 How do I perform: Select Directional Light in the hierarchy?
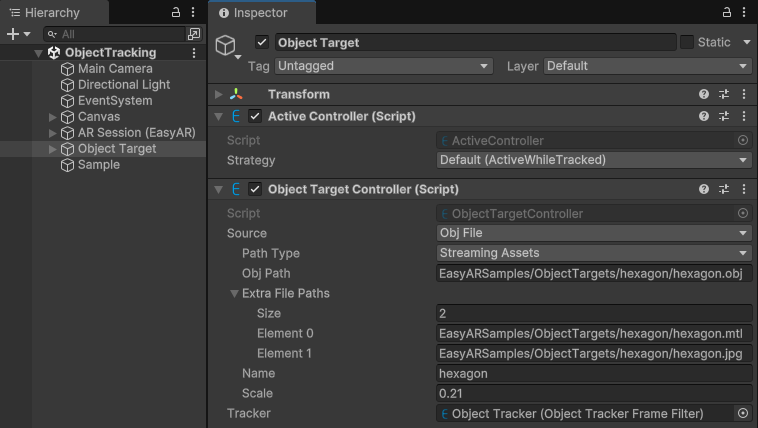click(124, 85)
